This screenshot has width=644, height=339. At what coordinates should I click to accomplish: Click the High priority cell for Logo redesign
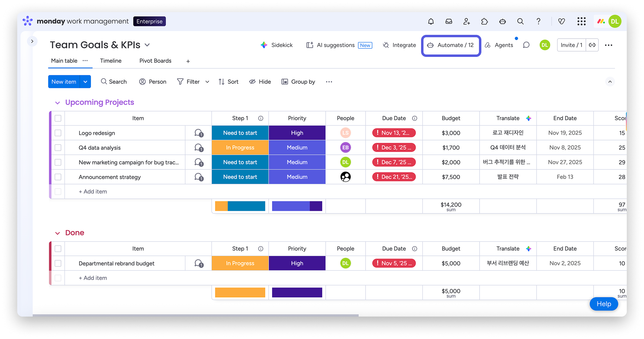pyautogui.click(x=297, y=133)
